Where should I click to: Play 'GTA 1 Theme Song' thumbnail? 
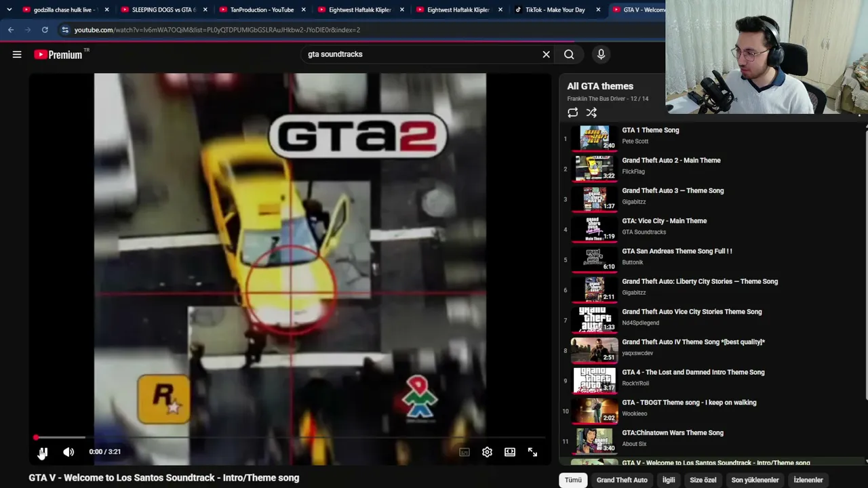[595, 138]
